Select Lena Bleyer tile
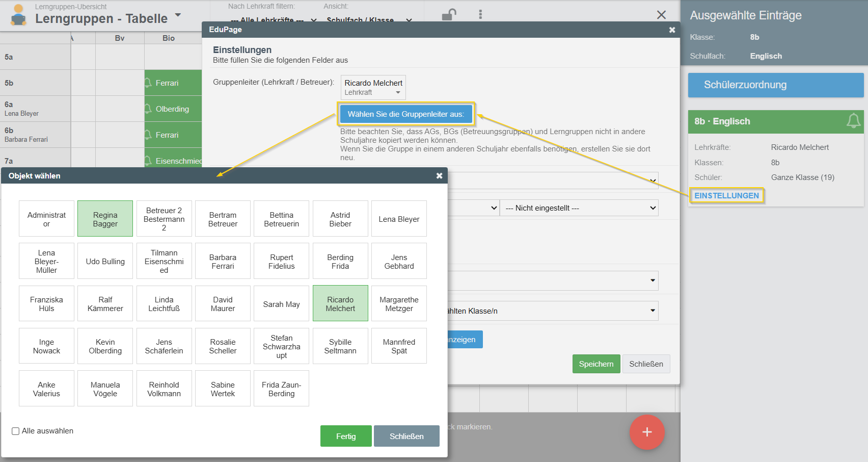Image resolution: width=868 pixels, height=462 pixels. (x=399, y=219)
